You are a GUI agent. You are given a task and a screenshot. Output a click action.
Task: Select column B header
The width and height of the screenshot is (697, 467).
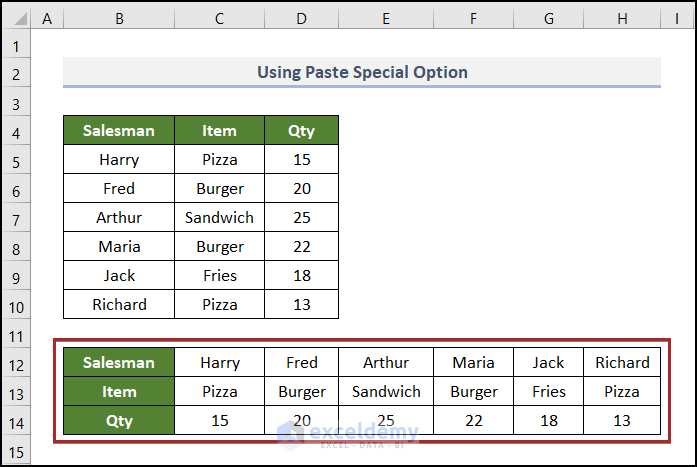pos(119,19)
